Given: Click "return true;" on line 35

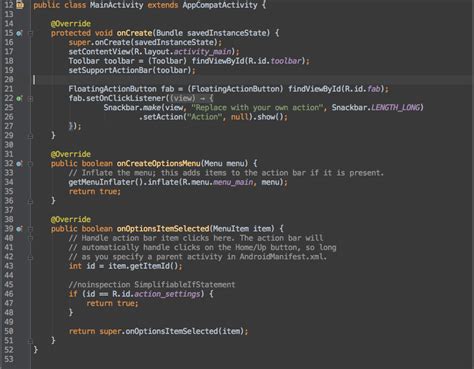Looking at the screenshot, I should pos(95,192).
